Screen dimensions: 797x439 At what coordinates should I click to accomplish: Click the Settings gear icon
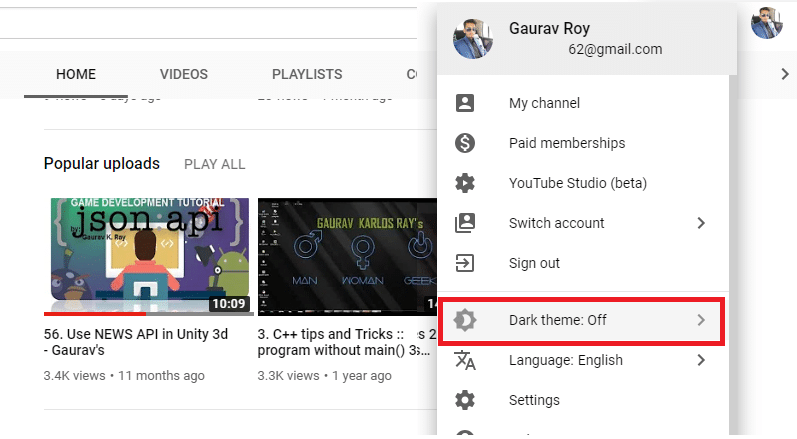click(x=465, y=400)
